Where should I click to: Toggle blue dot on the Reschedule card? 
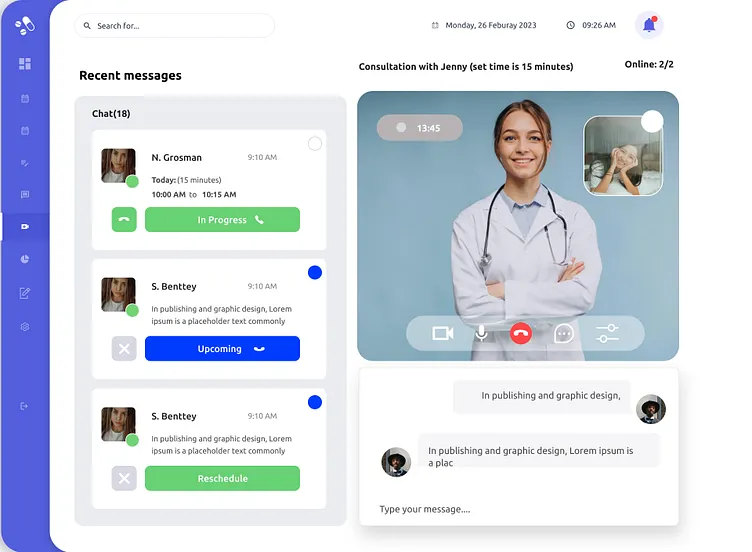tap(315, 402)
